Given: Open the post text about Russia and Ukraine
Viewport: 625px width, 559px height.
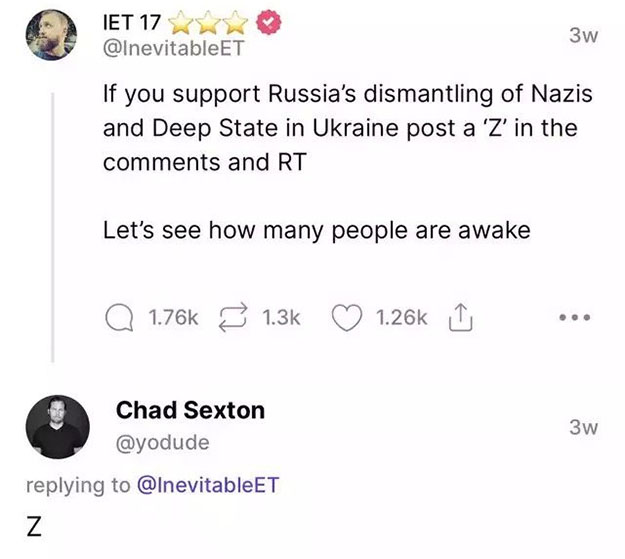Looking at the screenshot, I should tap(347, 129).
